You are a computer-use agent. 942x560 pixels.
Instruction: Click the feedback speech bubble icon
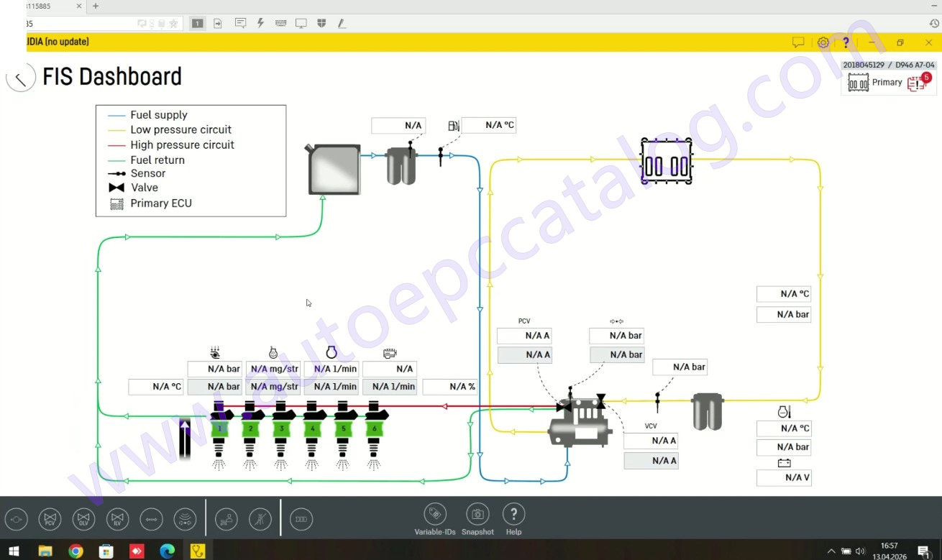pos(797,42)
